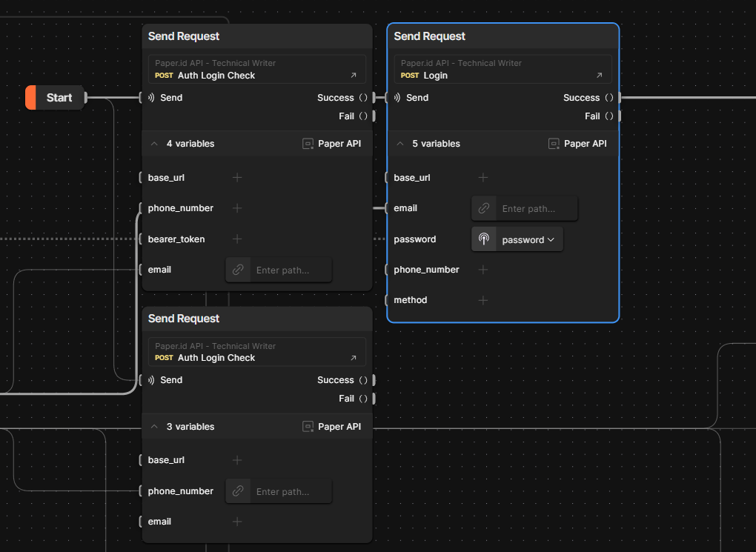Click the Send port icon in the 4 variables block

point(151,97)
